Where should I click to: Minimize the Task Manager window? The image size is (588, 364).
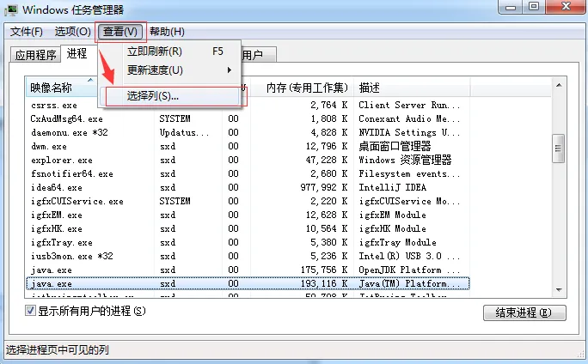[505, 9]
